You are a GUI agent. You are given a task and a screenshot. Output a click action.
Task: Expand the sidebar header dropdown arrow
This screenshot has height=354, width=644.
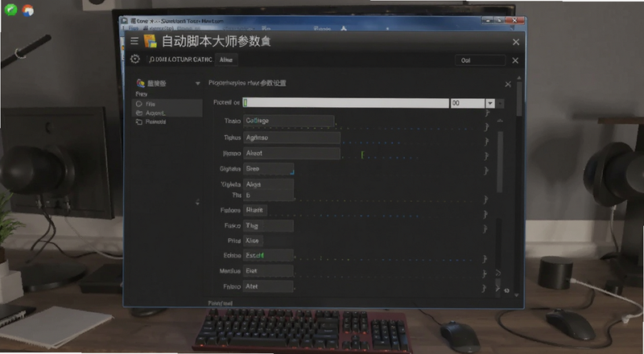pyautogui.click(x=197, y=84)
